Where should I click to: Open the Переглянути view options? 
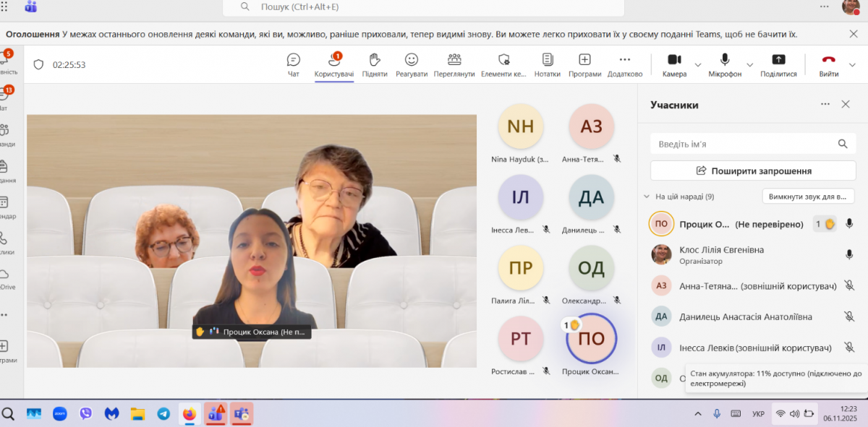click(x=454, y=64)
